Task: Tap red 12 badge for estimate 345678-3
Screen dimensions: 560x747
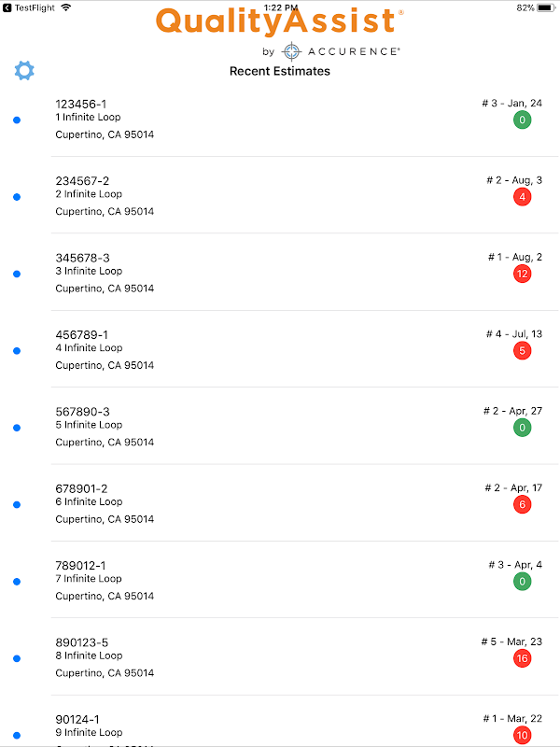Action: click(523, 274)
